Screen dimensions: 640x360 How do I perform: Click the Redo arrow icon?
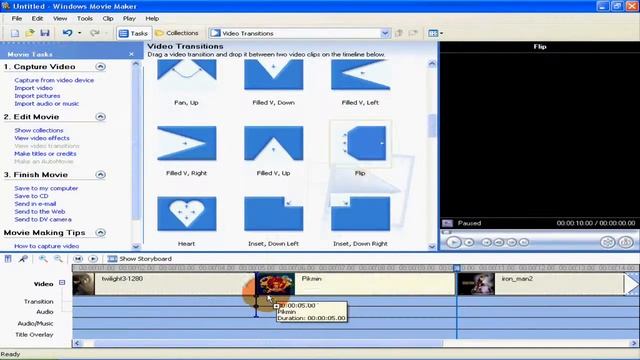coord(95,33)
